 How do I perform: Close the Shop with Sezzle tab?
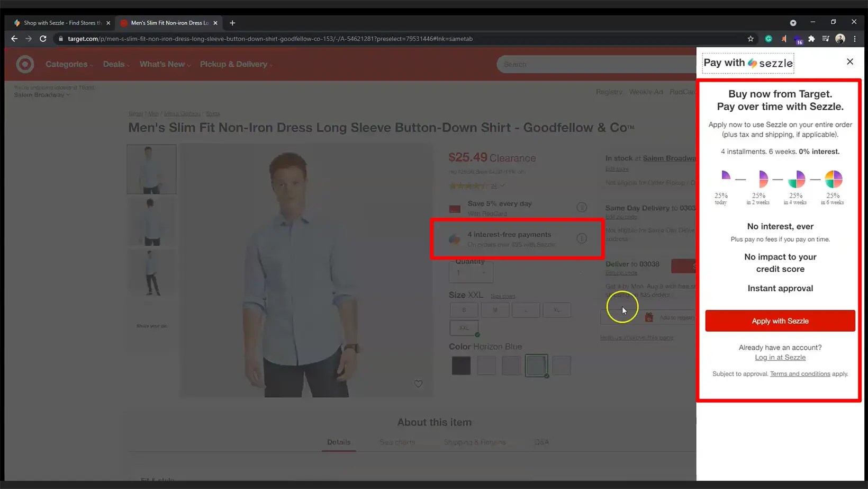[108, 23]
